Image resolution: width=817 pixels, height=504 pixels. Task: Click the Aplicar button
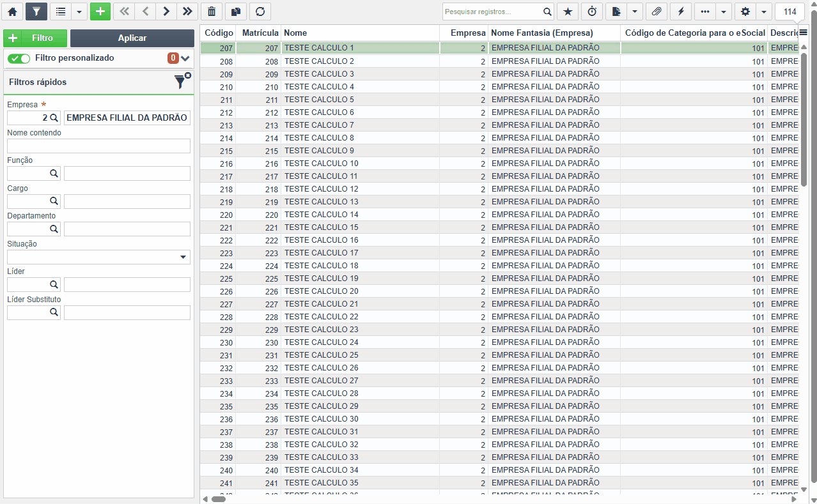pos(132,38)
